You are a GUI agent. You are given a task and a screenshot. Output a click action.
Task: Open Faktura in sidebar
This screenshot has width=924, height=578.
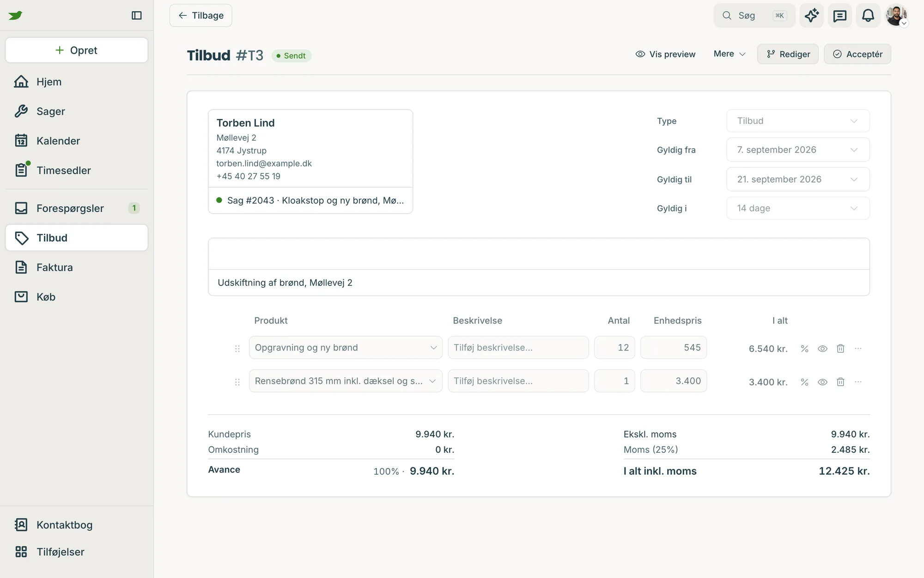(x=77, y=267)
